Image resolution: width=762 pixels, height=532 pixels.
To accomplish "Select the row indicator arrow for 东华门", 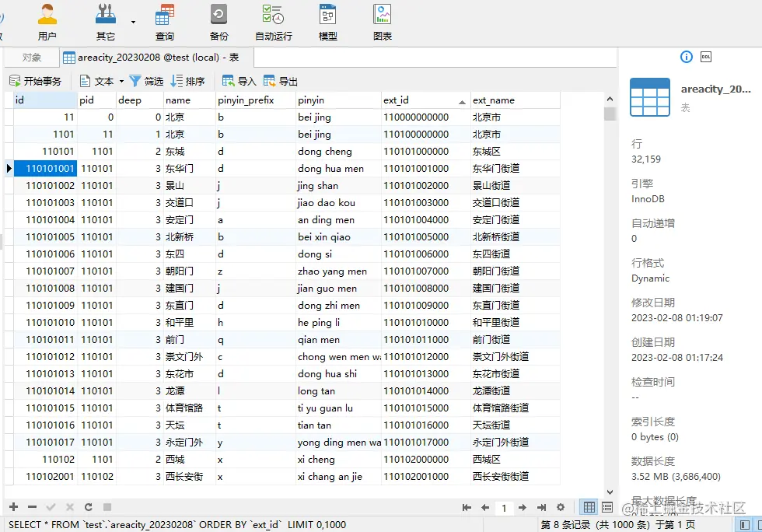I will [x=9, y=168].
